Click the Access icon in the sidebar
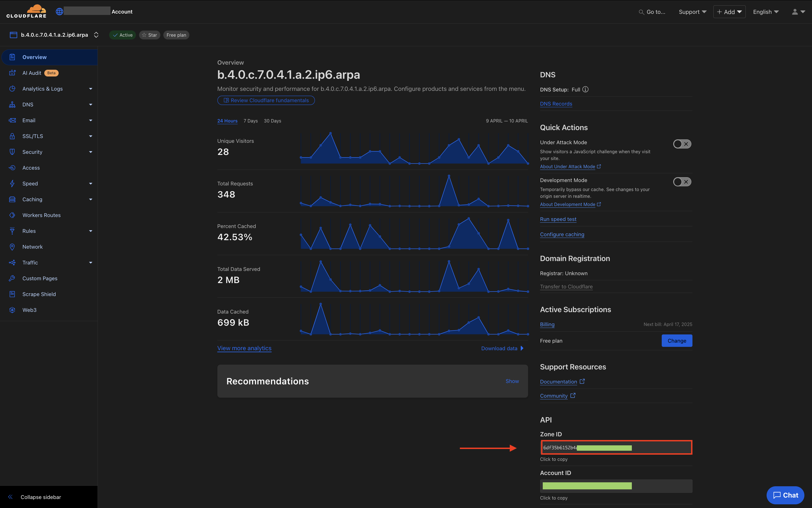 point(12,168)
